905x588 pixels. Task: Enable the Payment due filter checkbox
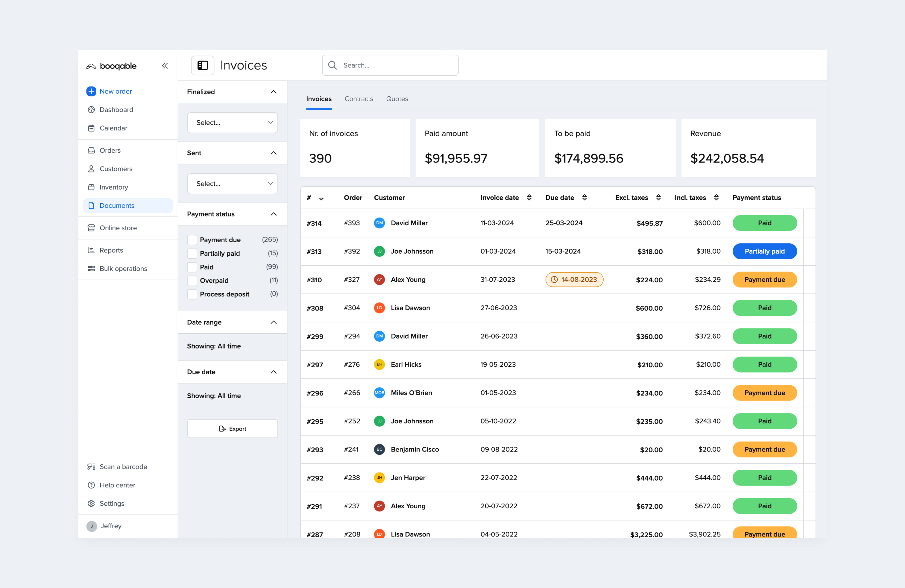coord(192,240)
